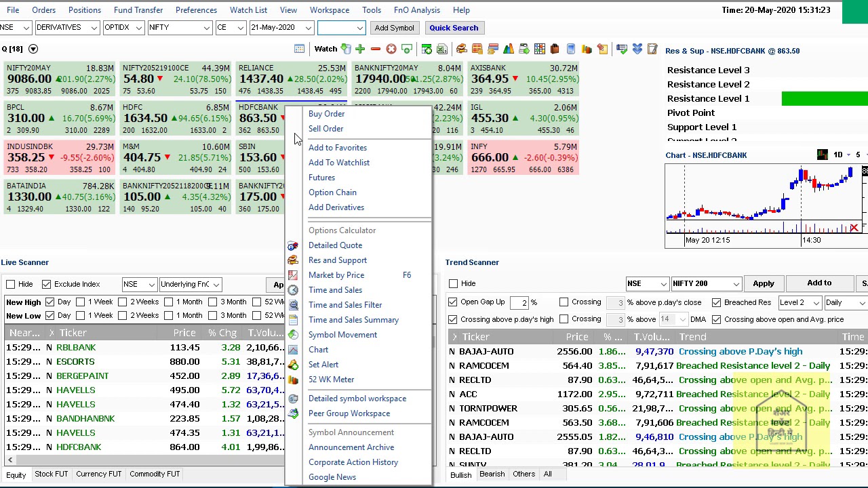Enable New High 1 Month checkbox

(169, 302)
